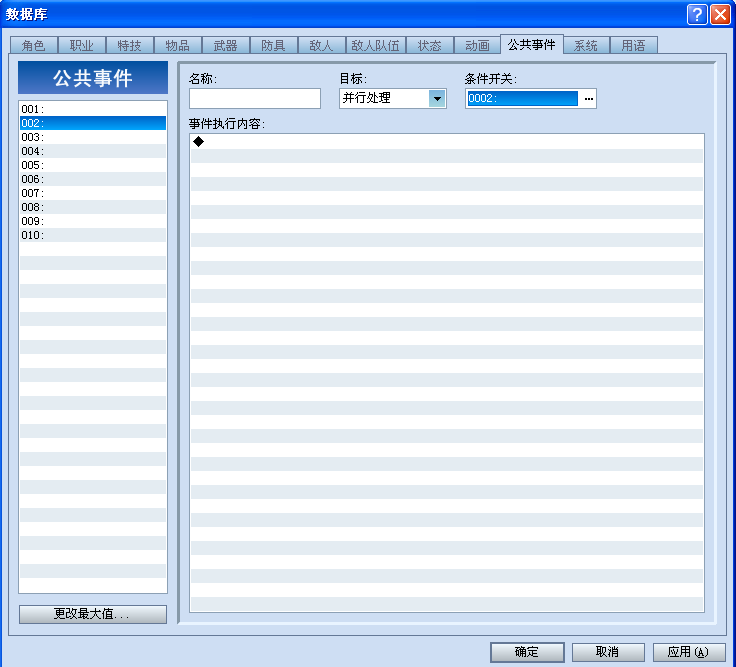Open the 目标 dropdown showing 并行处理

(393, 99)
